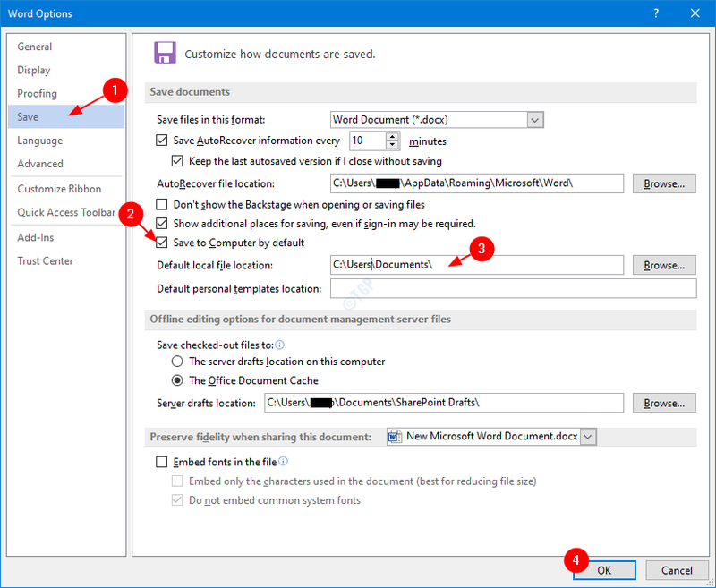The image size is (716, 588).
Task: Click the help question mark icon
Action: coord(656,13)
